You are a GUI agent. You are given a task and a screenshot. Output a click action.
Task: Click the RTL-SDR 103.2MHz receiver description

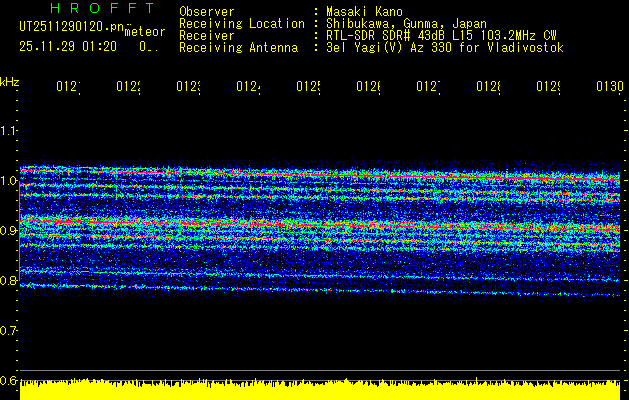coord(441,35)
